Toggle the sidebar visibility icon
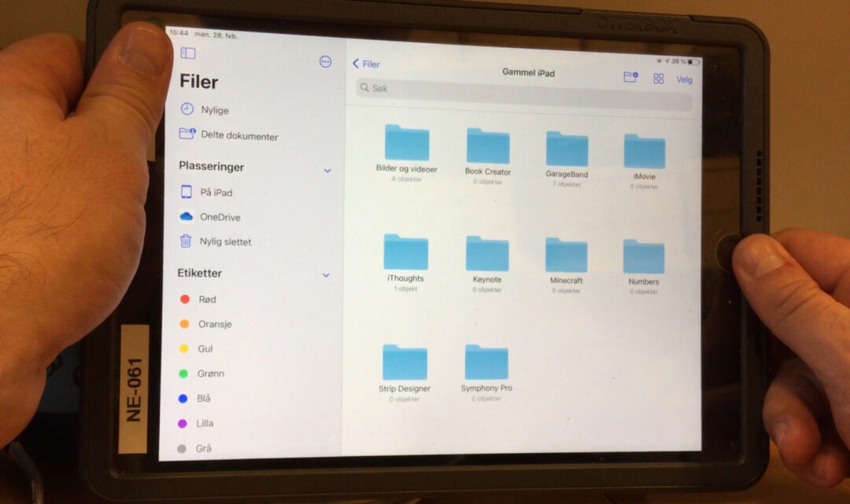Viewport: 850px width, 504px height. coord(187,53)
